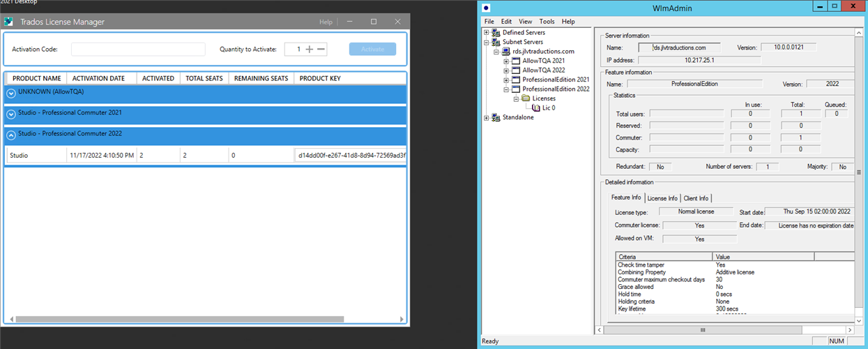Screen dimensions: 868x349
Task: Decrease quantity with the minus icon
Action: [321, 49]
